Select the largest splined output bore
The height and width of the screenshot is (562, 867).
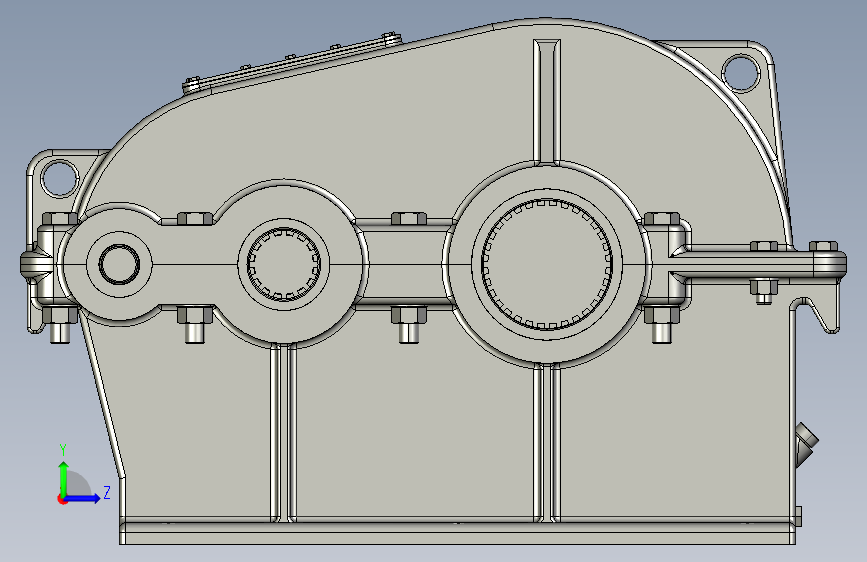pyautogui.click(x=547, y=264)
